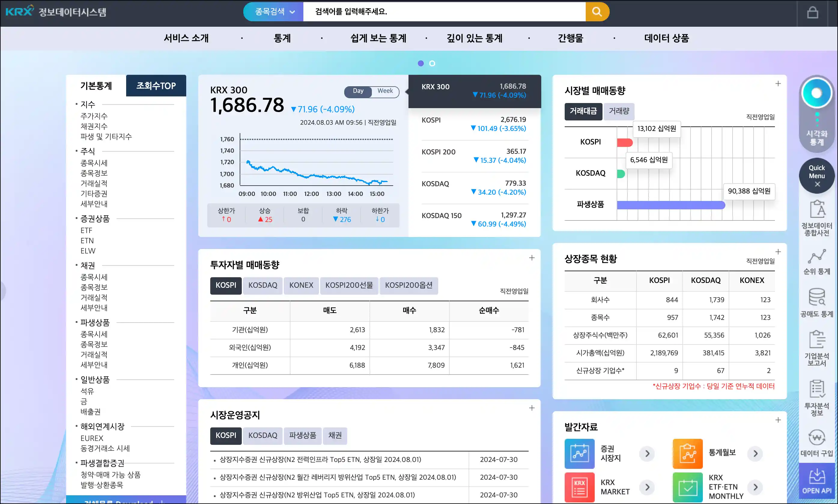Open 데이터 상품 menu
The width and height of the screenshot is (838, 504).
pos(666,38)
